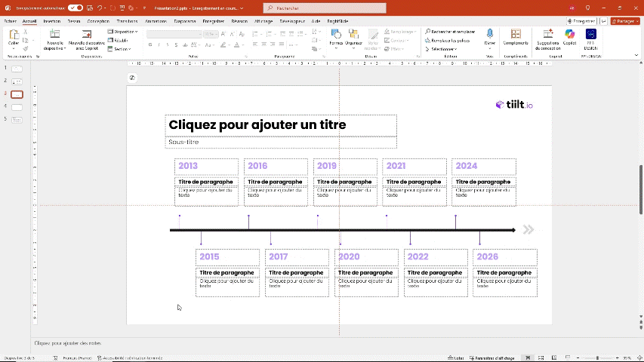644x362 pixels.
Task: Open the Sélectionner dropdown in Édition group
Action: (x=441, y=49)
